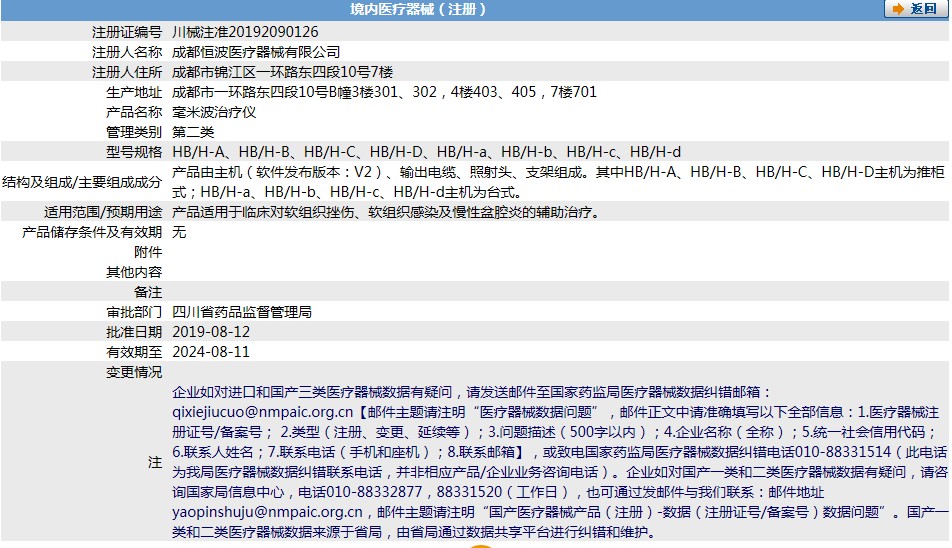Select product name 毫米波治疗仪
The width and height of the screenshot is (952, 548).
[214, 112]
